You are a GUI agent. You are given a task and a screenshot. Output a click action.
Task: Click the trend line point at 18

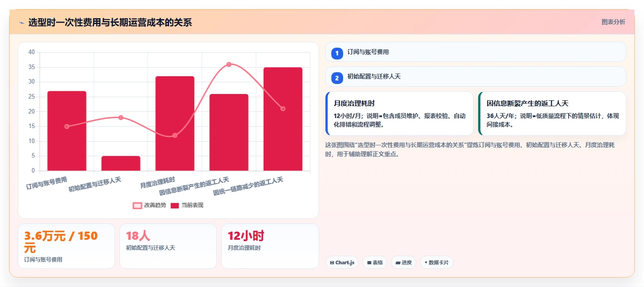pos(121,118)
